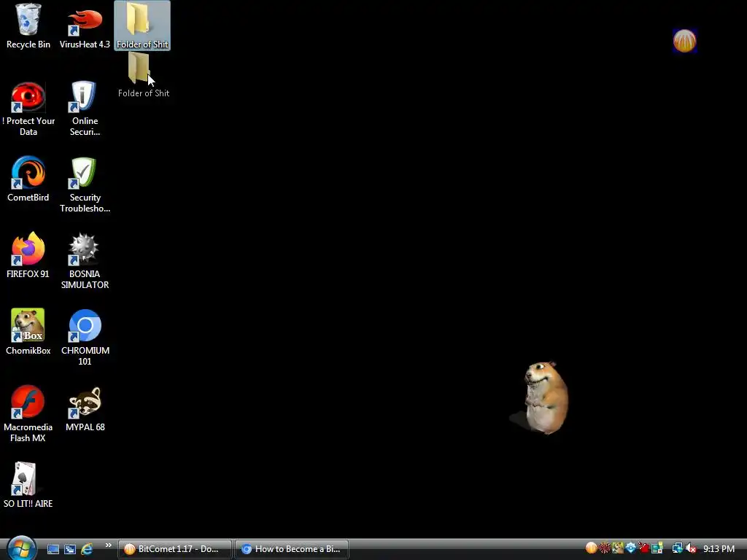Click the BitComet orange tray icon
The width and height of the screenshot is (747, 560).
tap(591, 548)
